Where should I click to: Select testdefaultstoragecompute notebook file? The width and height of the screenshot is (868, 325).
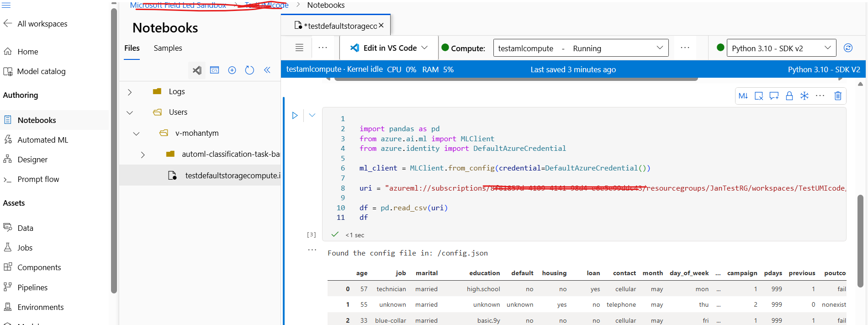[200, 176]
